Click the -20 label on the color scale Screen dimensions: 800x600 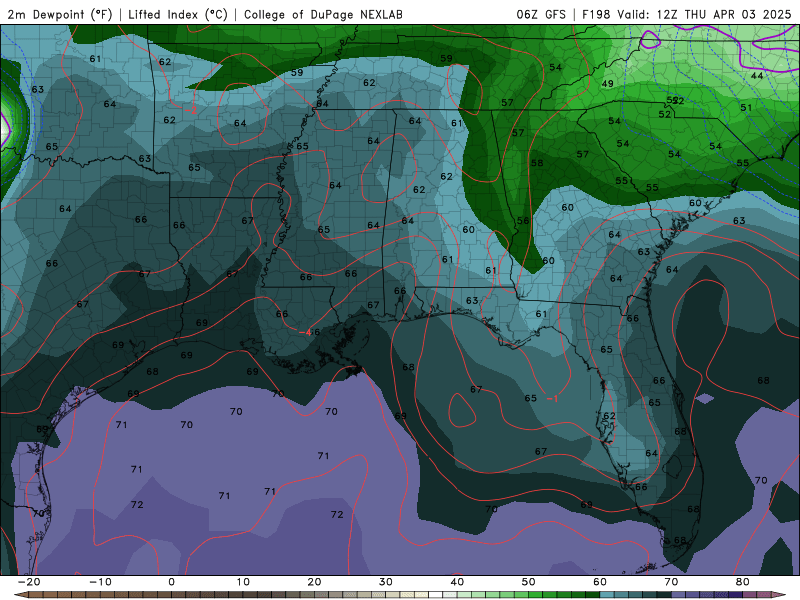29,582
